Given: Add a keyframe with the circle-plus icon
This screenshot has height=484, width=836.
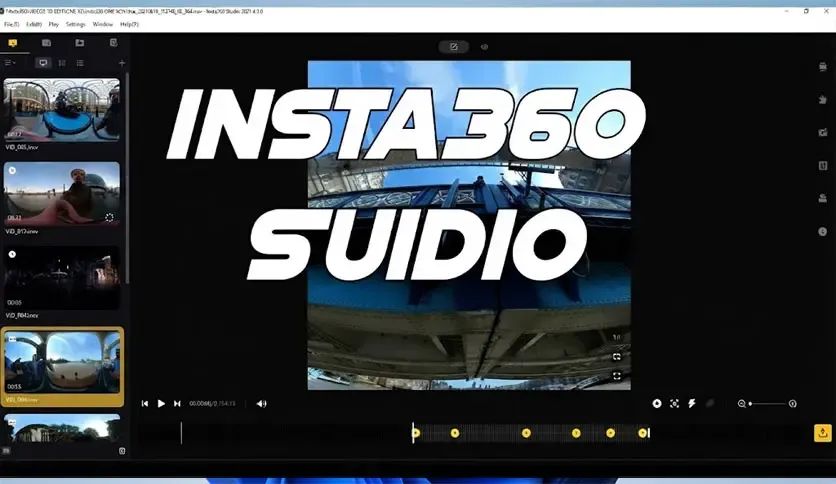Looking at the screenshot, I should point(657,404).
